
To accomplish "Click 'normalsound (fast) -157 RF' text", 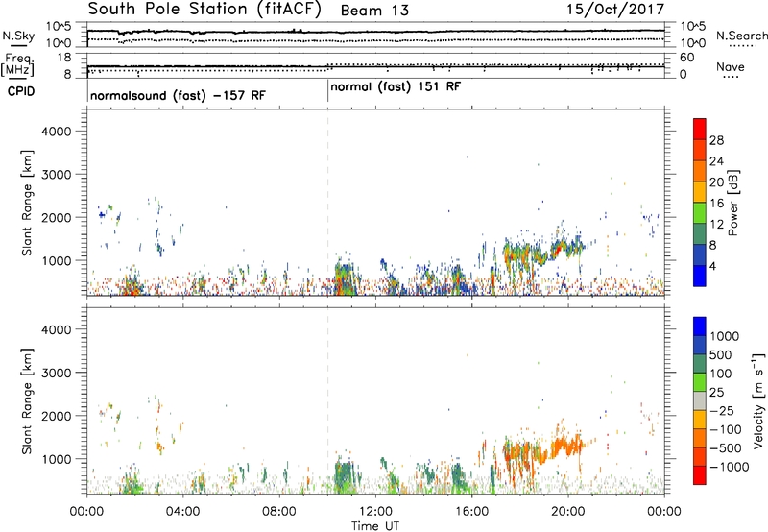I will coord(178,95).
